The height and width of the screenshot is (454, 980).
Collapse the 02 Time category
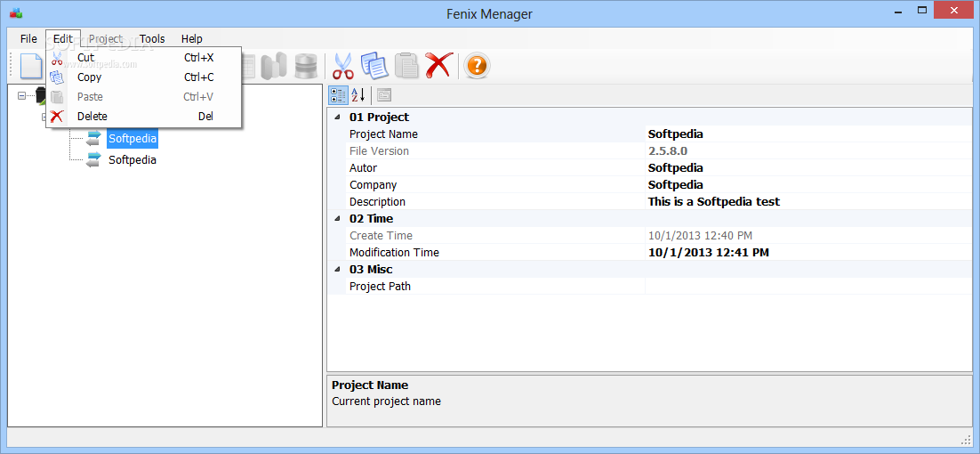coord(338,218)
